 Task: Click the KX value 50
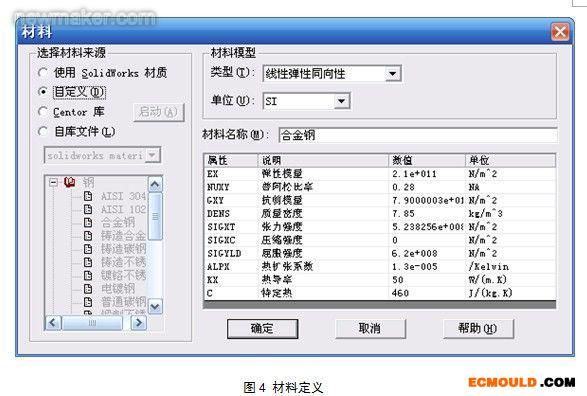[398, 280]
